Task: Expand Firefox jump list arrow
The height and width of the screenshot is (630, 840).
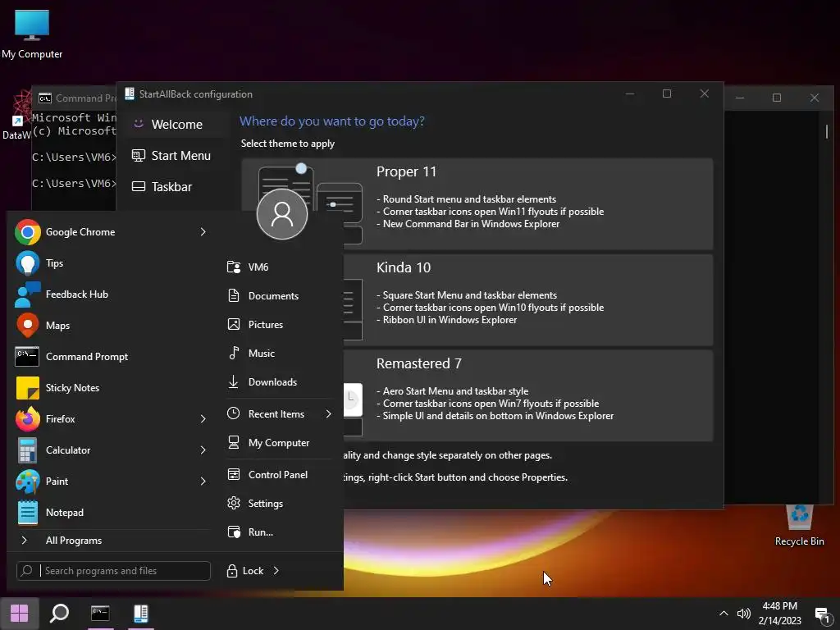Action: tap(203, 419)
